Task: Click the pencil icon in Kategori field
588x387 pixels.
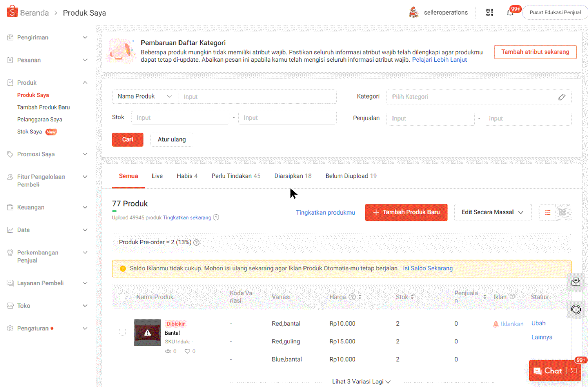Action: pos(561,97)
